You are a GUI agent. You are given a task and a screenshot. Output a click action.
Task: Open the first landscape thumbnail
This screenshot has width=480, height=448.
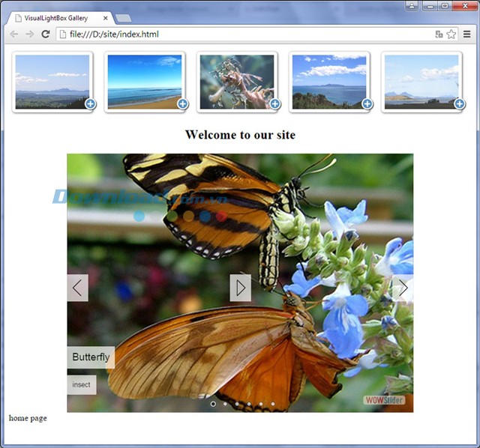point(52,81)
